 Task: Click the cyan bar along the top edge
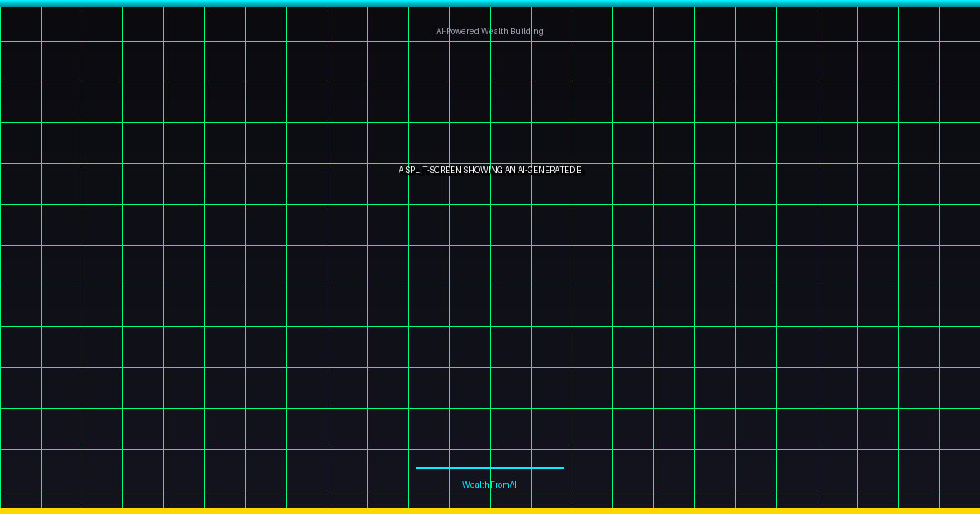490,3
